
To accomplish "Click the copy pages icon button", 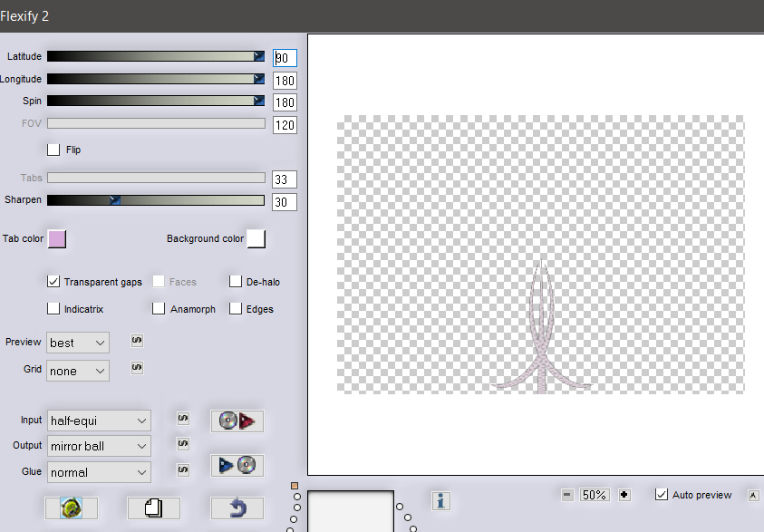I will point(153,508).
